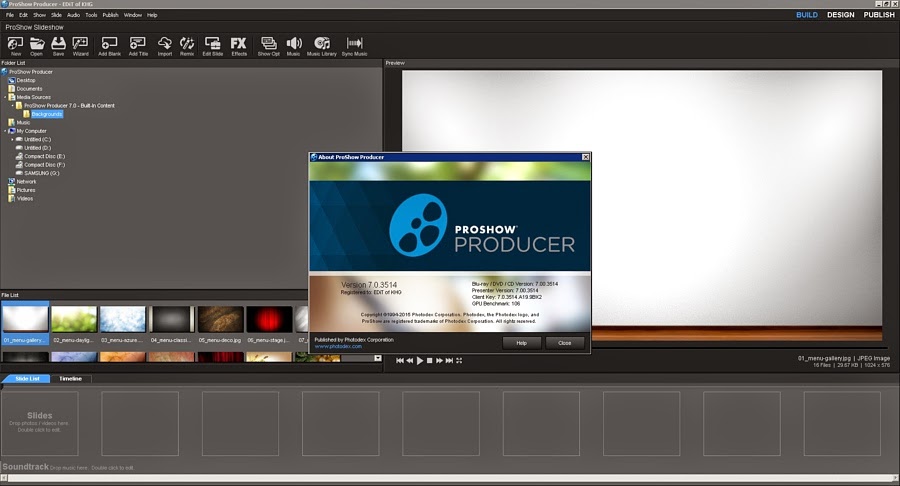The width and height of the screenshot is (900, 486).
Task: Add a blank slide with Add Blank
Action: [109, 46]
